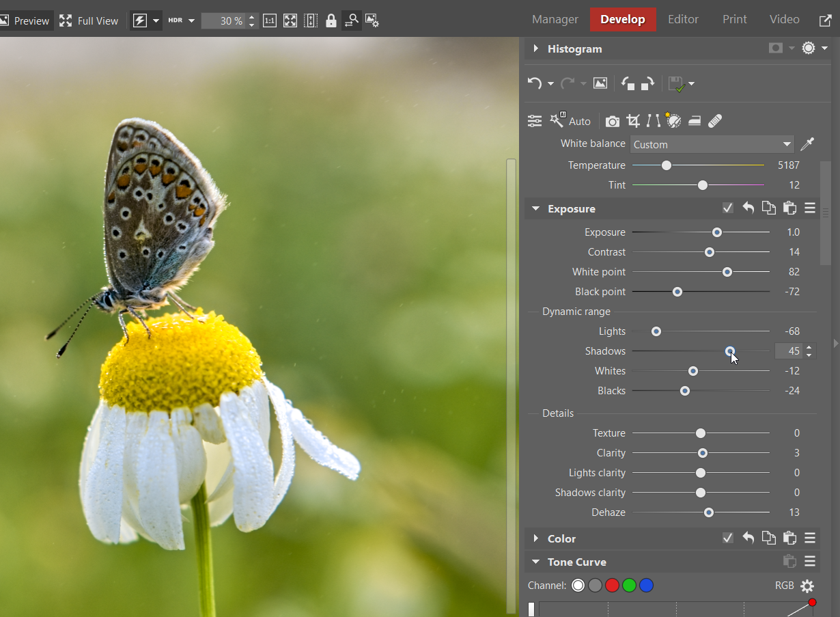Screen dimensions: 840x617
Task: Select the red channel in Tone Curve
Action: [612, 586]
